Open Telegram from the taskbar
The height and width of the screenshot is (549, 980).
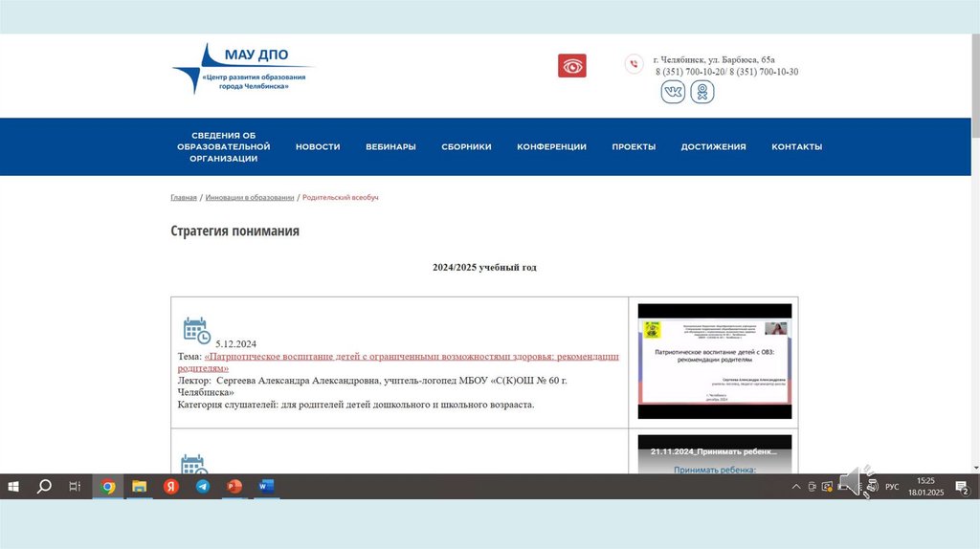[203, 487]
